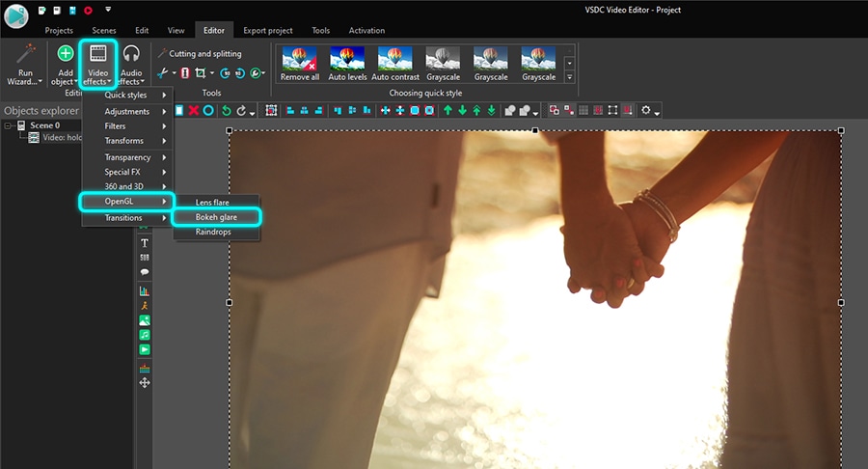Click the green send-to-back double arrow
Viewport: 868px width, 469px height.
pos(491,110)
